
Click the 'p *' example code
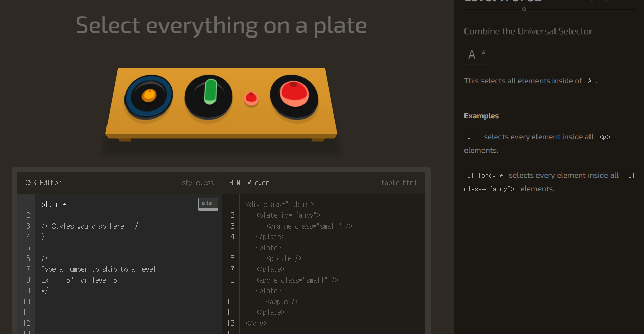pyautogui.click(x=472, y=137)
